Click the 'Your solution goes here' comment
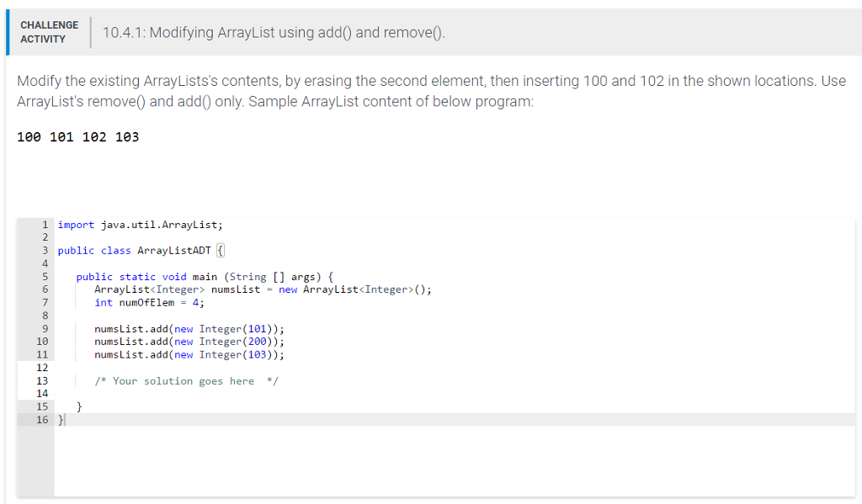The height and width of the screenshot is (504, 862). coord(185,380)
